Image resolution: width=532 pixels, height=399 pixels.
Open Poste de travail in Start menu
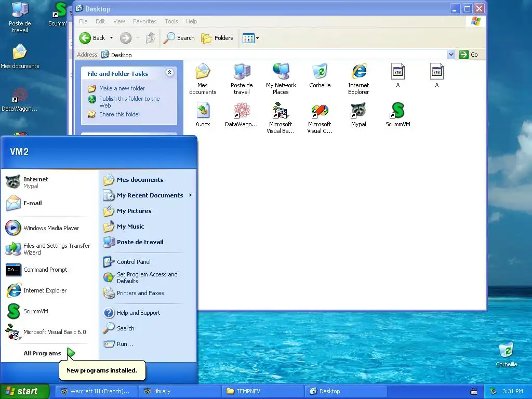click(148, 242)
